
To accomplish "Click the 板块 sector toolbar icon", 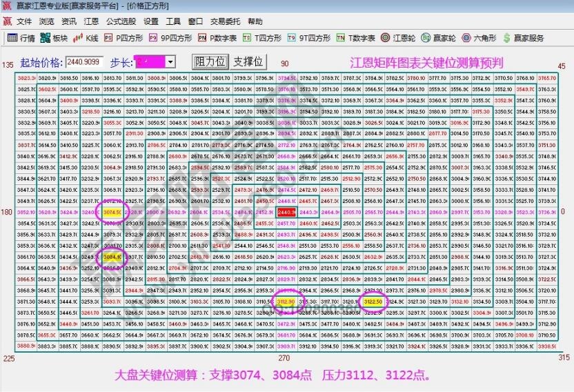I will click(55, 38).
